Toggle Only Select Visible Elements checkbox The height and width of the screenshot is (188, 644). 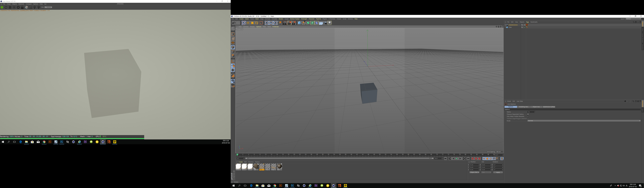click(x=528, y=116)
